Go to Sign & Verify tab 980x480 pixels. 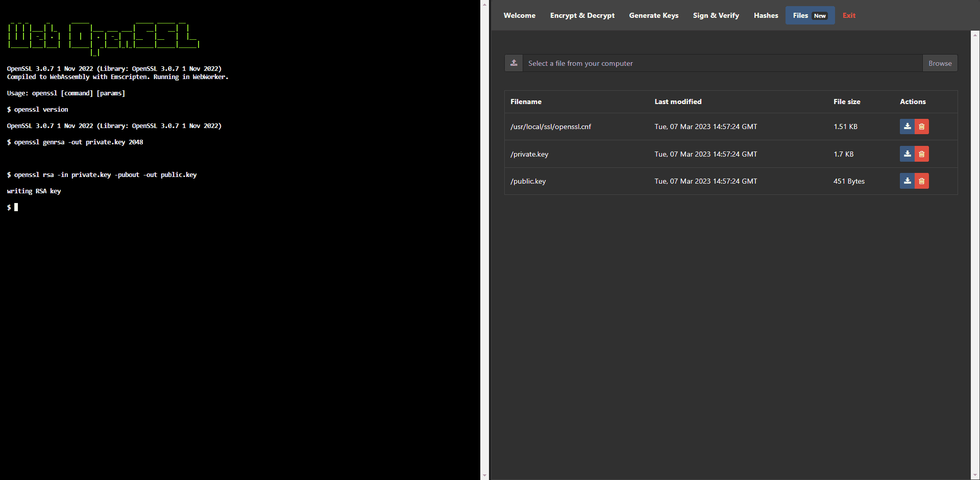tap(716, 15)
